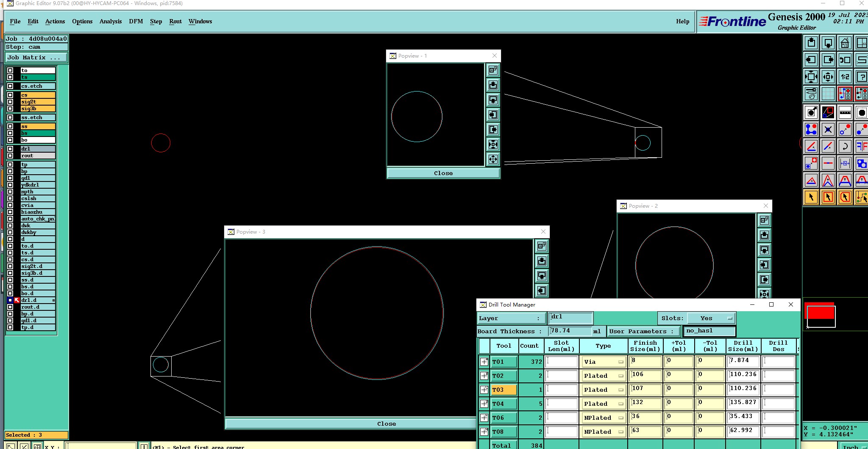Click the red color swatch in right panel
This screenshot has width=868, height=449.
[x=820, y=311]
